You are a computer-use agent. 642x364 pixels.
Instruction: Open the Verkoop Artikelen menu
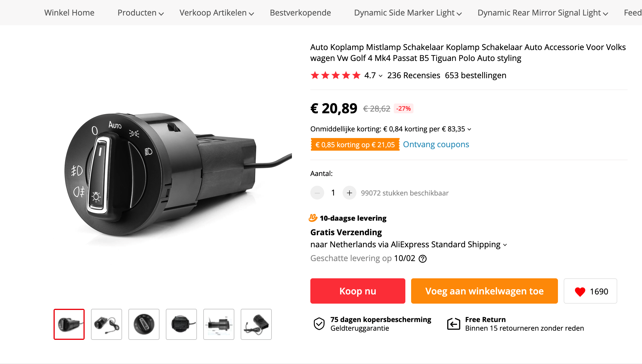point(216,13)
